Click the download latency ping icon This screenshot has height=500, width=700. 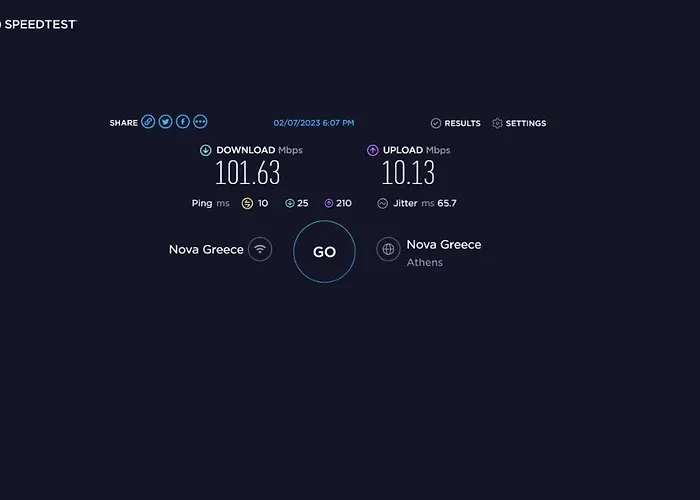click(290, 204)
